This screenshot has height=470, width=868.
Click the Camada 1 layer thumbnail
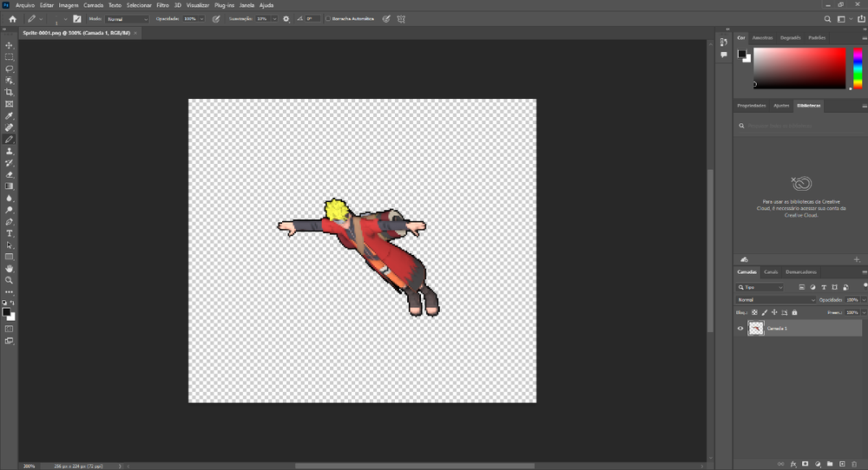pos(756,329)
